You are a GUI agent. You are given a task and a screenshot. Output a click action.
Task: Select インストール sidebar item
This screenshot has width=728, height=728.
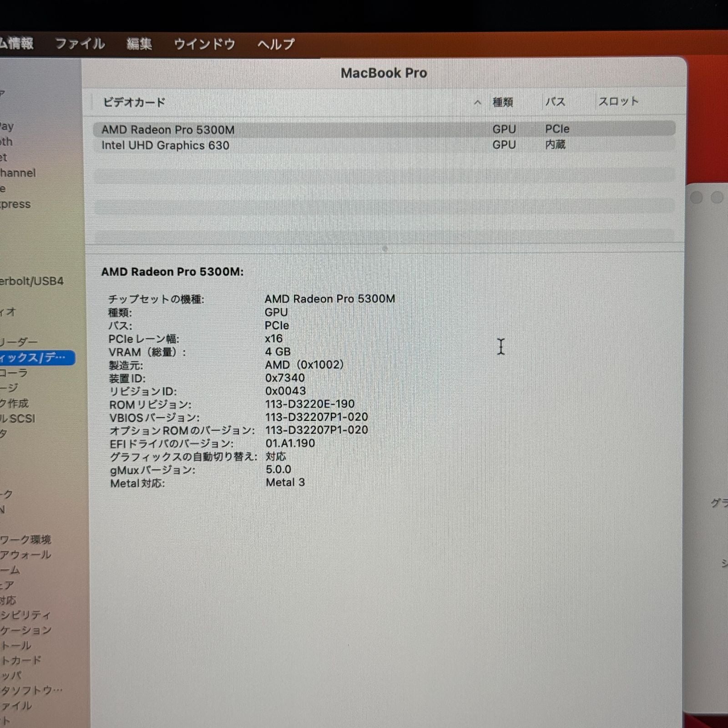tap(16, 645)
